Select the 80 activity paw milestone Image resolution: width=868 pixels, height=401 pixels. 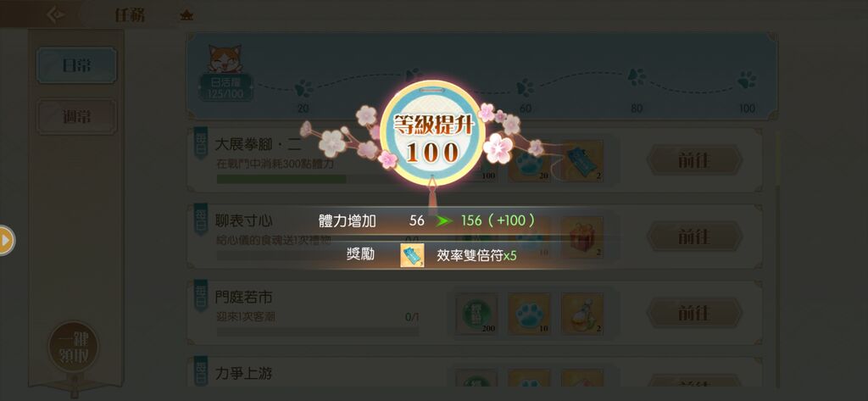637,77
